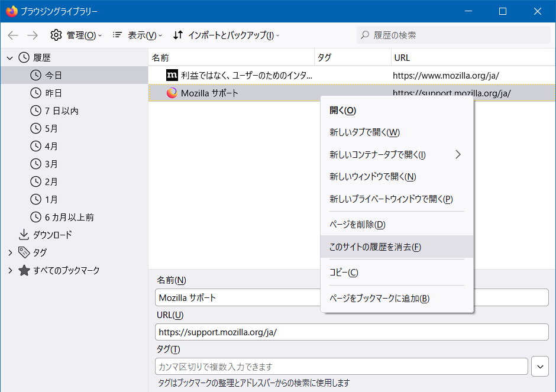556x392 pixels.
Task: Click the URL(U) input field
Action: (x=352, y=332)
